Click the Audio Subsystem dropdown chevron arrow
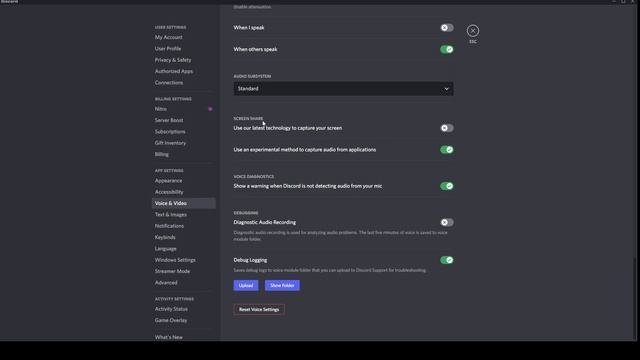Image resolution: width=640 pixels, height=360 pixels. tap(446, 89)
